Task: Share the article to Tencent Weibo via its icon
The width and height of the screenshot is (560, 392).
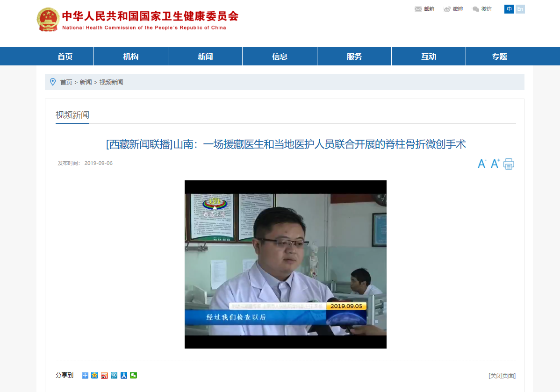Action: click(x=114, y=375)
